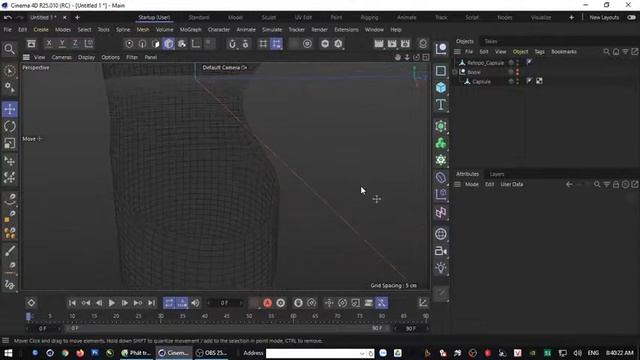Open the green Cloner MoGraph icon
Screen dimensions: 640x360
pos(441,143)
